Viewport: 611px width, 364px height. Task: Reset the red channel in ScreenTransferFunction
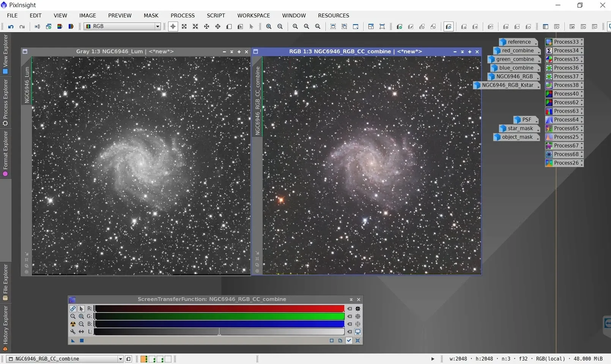350,309
